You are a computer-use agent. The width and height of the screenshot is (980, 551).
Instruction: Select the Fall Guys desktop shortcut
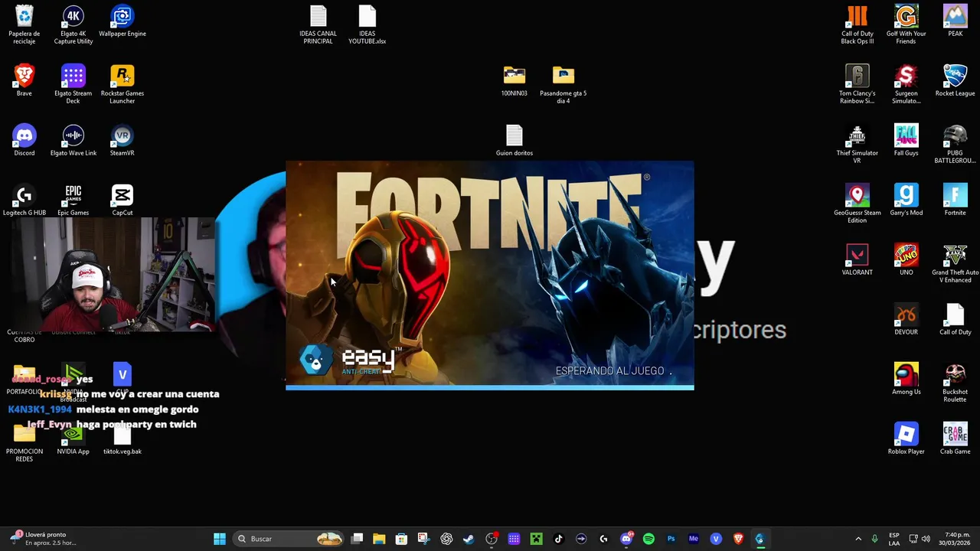pos(906,140)
